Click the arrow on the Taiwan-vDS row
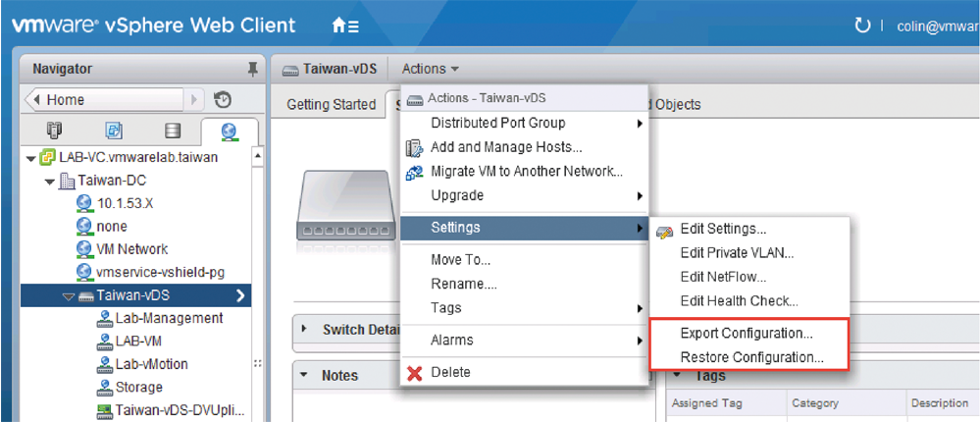Screen dimensions: 980x422 pyautogui.click(x=240, y=295)
